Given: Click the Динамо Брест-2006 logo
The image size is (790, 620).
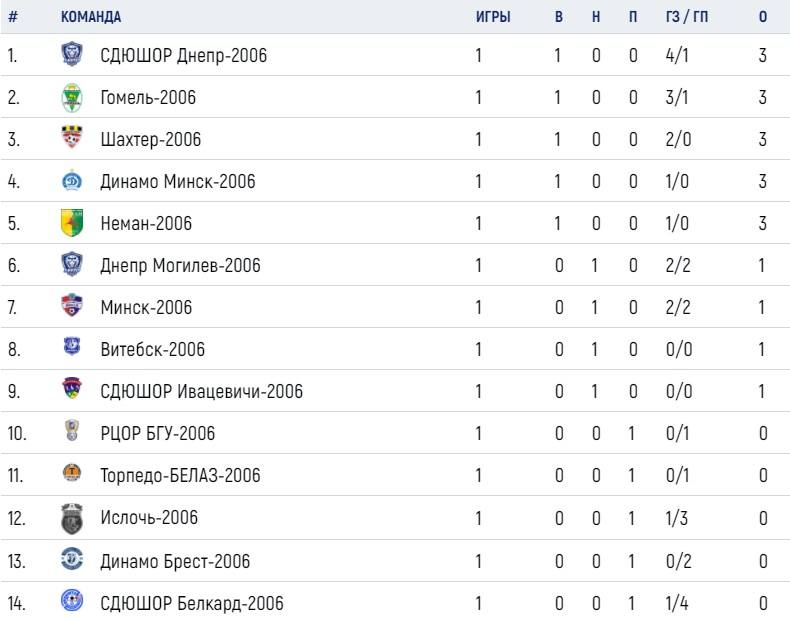Looking at the screenshot, I should point(72,559).
